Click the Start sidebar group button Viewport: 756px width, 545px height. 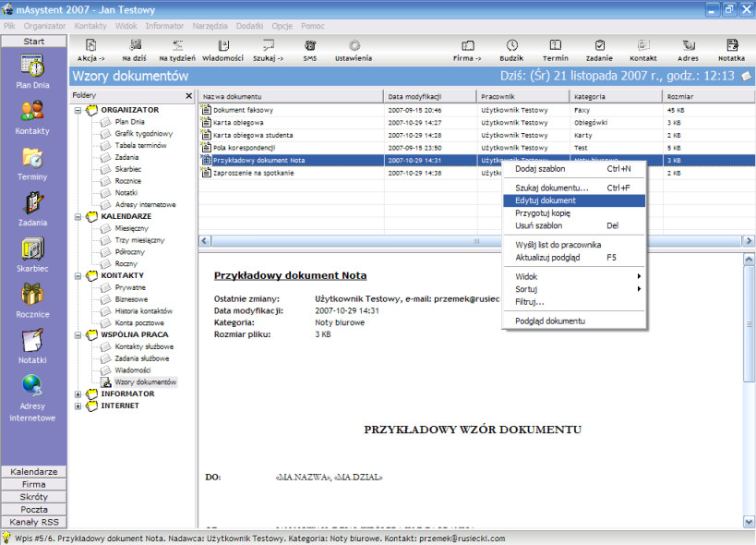[34, 42]
